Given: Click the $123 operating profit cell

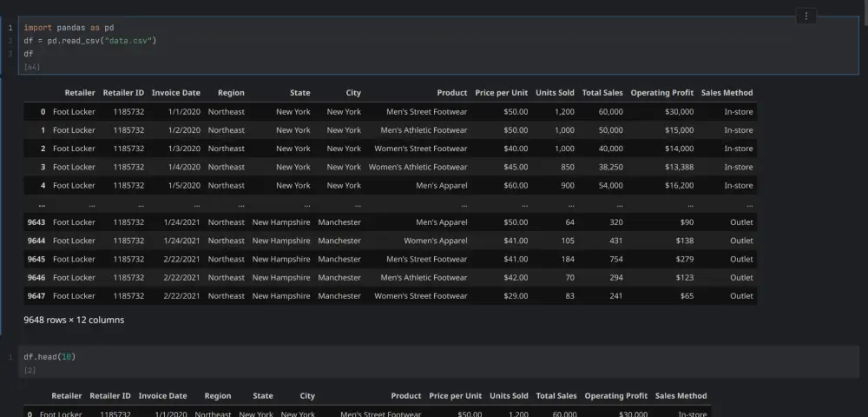Looking at the screenshot, I should (685, 277).
